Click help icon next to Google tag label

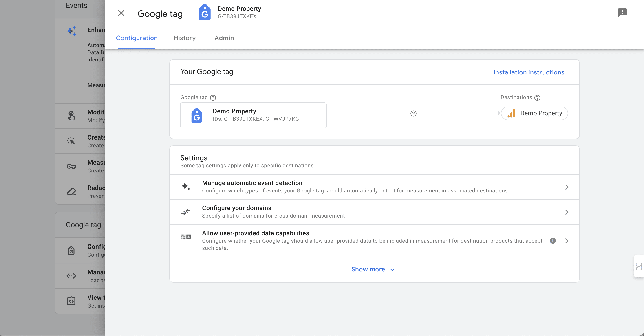coord(213,98)
